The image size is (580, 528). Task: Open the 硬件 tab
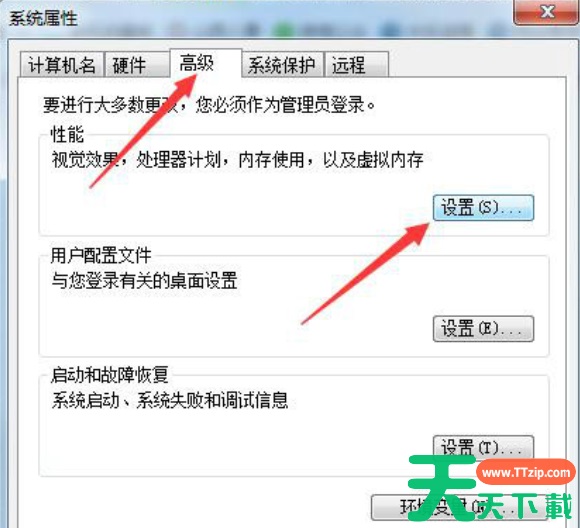click(x=136, y=65)
